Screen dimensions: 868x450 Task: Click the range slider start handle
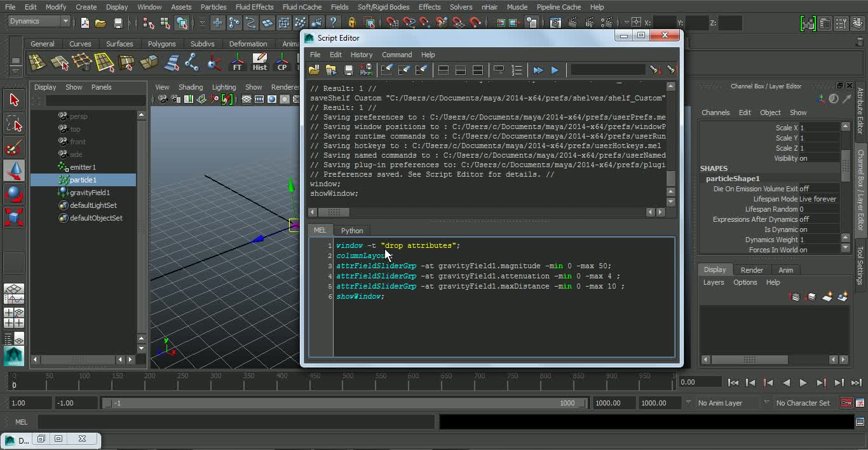[107, 403]
